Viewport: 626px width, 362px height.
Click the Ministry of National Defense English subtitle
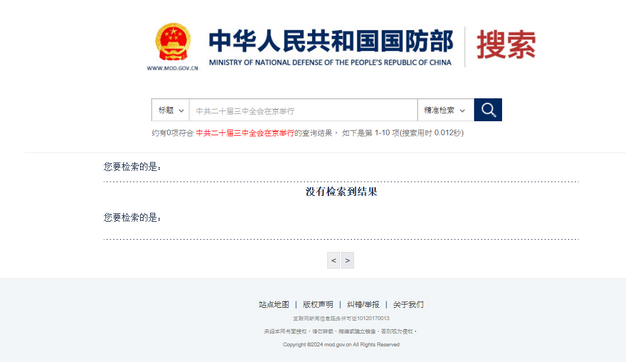(x=330, y=63)
